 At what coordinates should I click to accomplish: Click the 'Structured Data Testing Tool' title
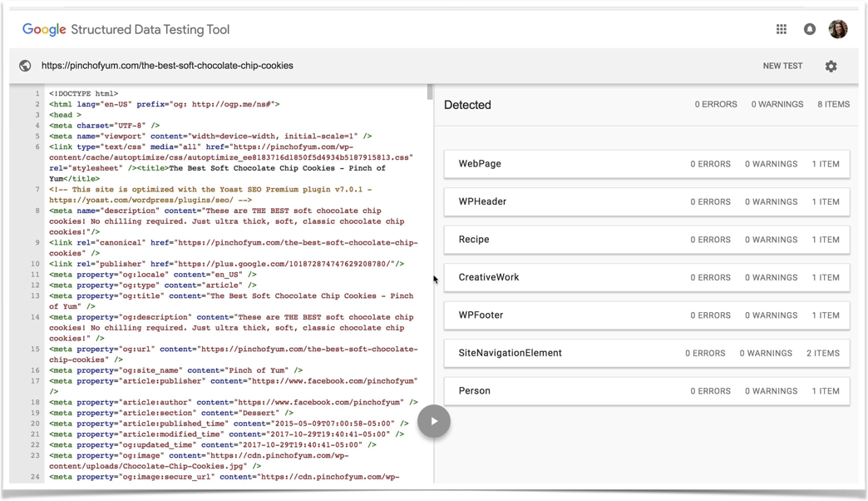(x=150, y=30)
